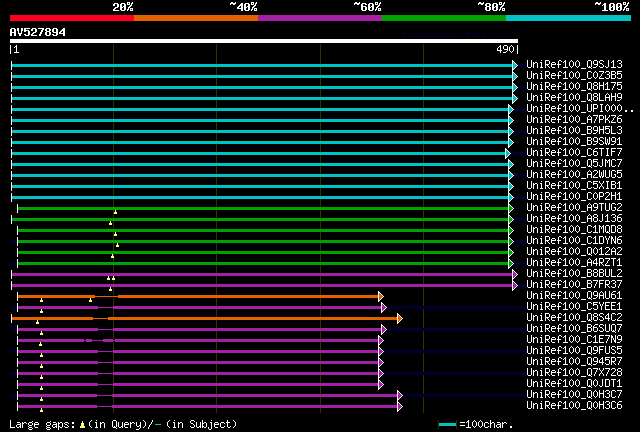Viewport: 640px width, 432px height.
Task: Click the red 20% identity legend segment
Action: point(72,18)
